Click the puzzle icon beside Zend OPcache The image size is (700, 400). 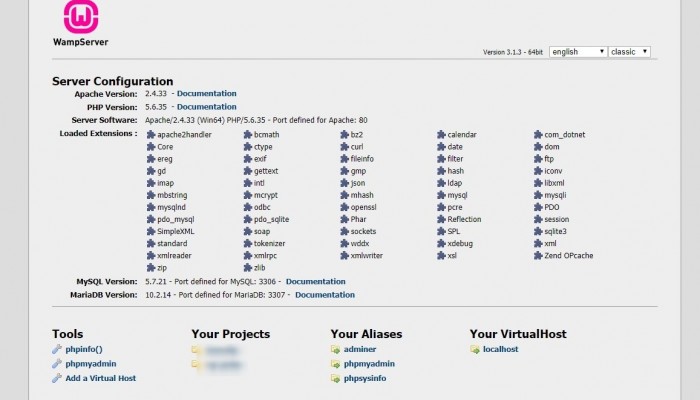tap(538, 256)
